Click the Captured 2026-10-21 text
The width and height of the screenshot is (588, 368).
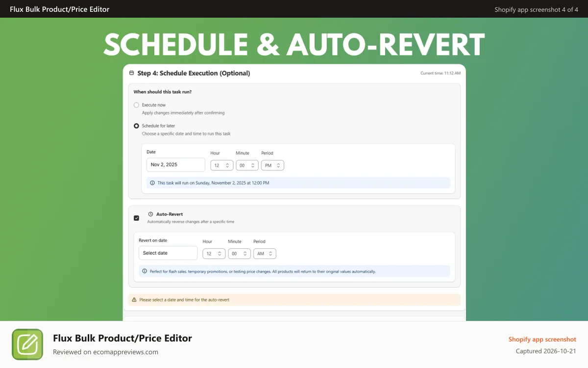click(546, 351)
